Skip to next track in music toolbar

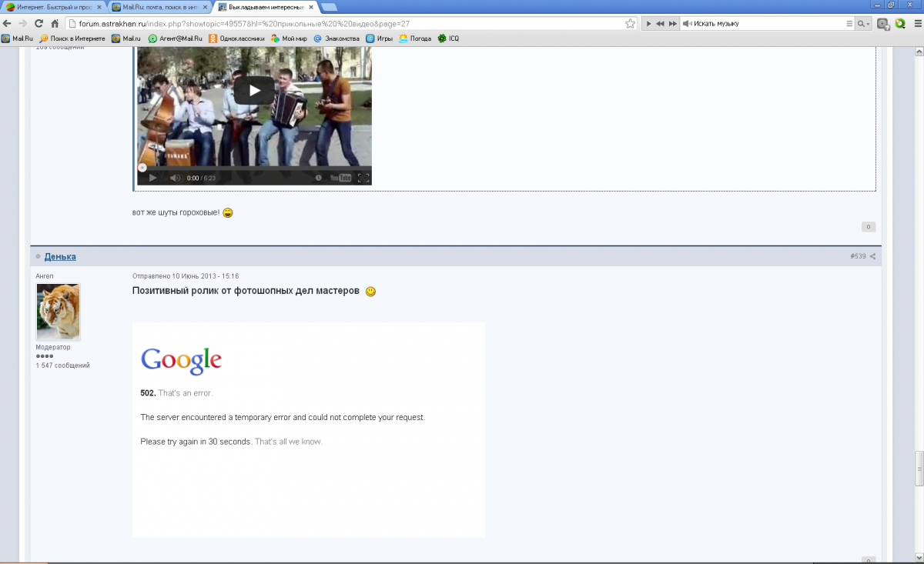673,24
